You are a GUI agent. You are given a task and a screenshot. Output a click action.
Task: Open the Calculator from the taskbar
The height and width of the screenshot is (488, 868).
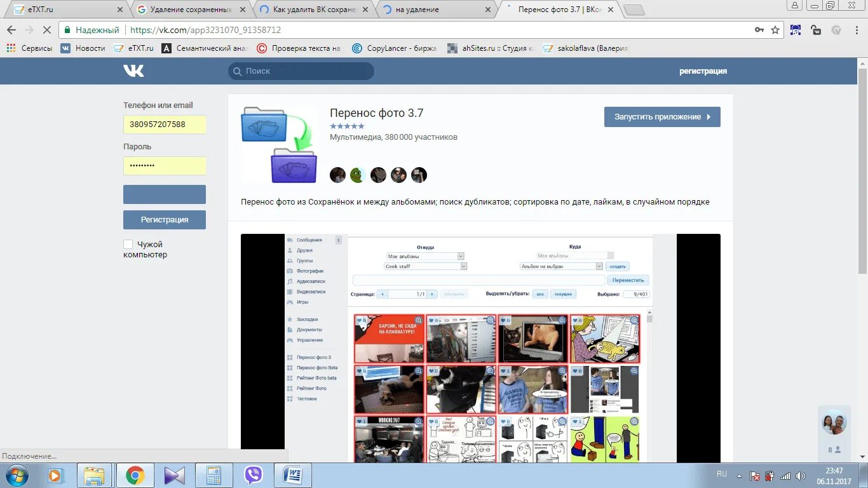pyautogui.click(x=214, y=475)
